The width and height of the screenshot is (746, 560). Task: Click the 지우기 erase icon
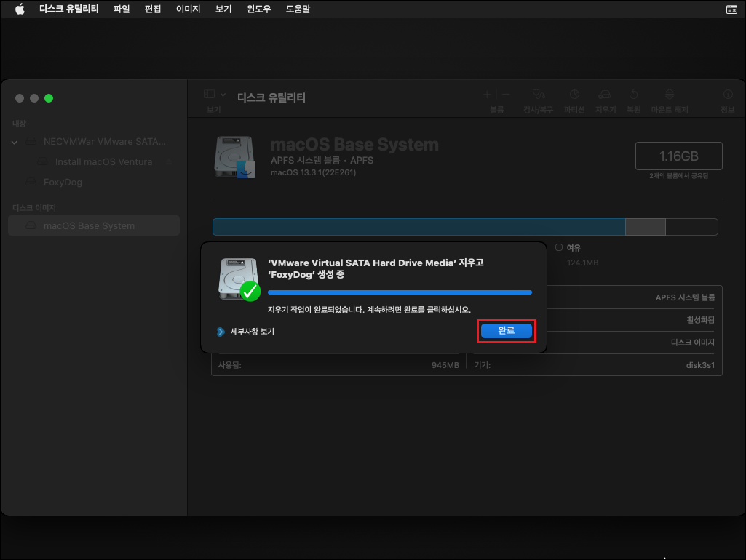click(605, 94)
